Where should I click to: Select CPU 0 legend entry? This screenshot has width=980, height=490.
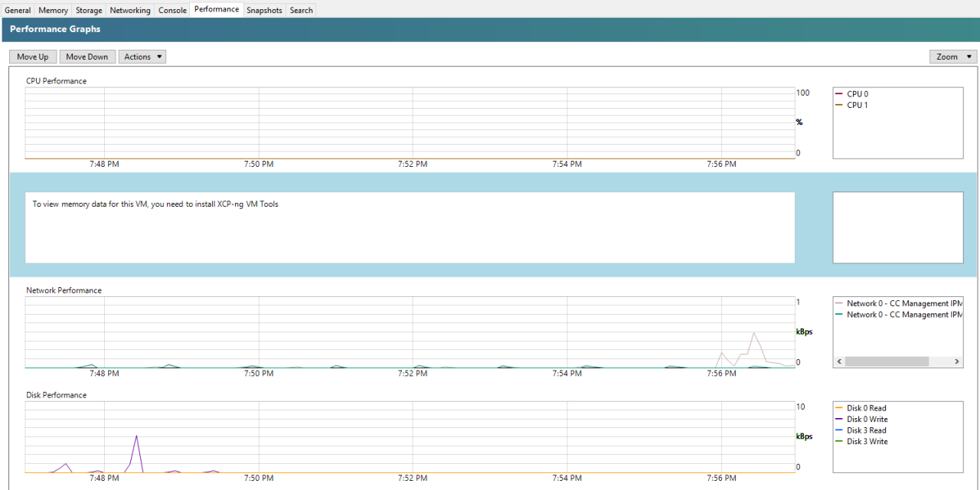point(857,94)
